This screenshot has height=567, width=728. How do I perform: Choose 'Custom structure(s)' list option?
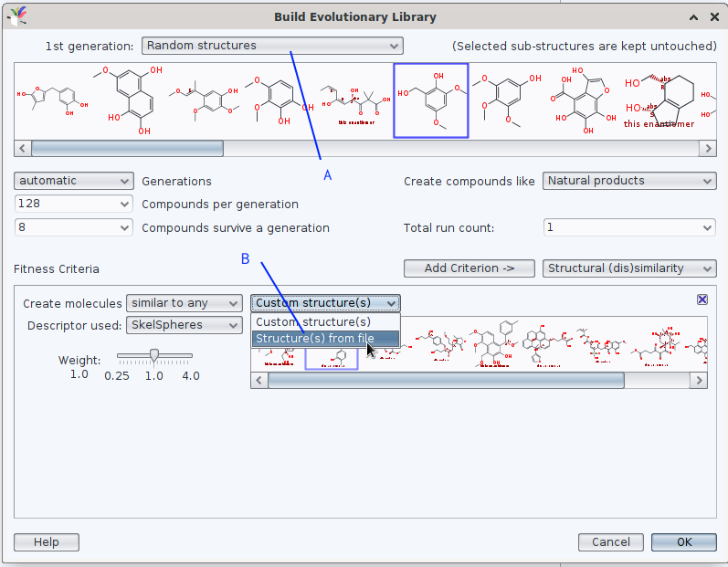coord(313,322)
